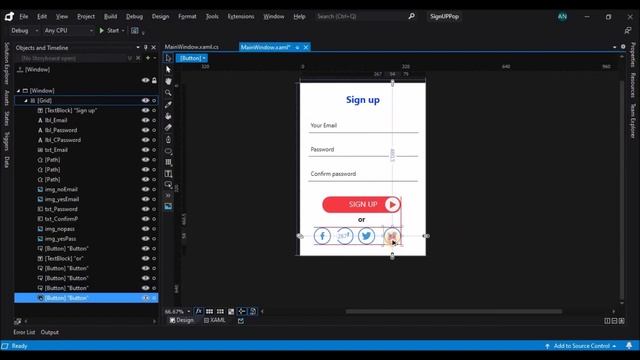
Task: Lock the txt_ConfirmP element
Action: point(154,219)
